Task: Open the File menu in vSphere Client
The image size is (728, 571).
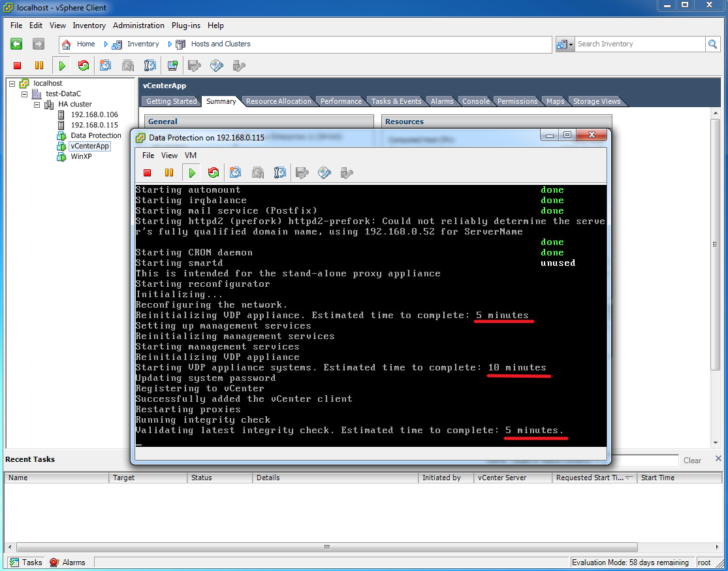Action: pyautogui.click(x=16, y=25)
